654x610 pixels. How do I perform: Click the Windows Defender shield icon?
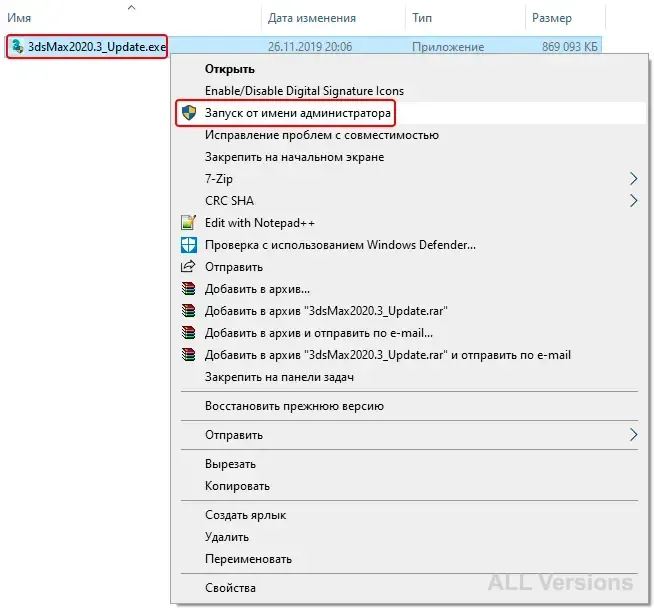189,245
